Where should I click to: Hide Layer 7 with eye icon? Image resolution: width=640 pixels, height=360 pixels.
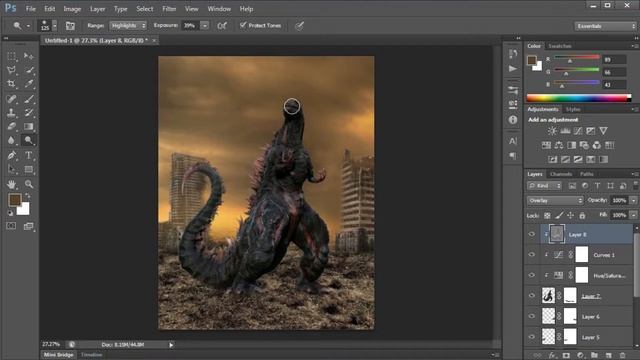click(531, 296)
